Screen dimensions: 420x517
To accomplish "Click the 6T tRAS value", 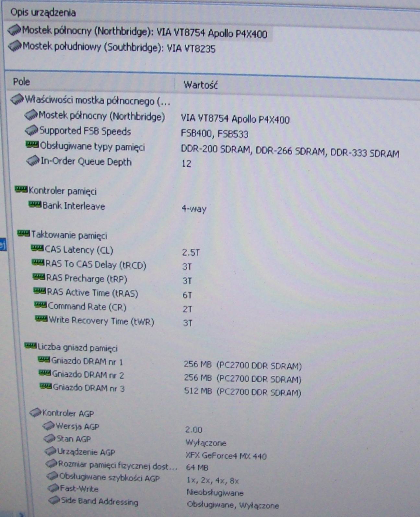I will click(x=187, y=295).
